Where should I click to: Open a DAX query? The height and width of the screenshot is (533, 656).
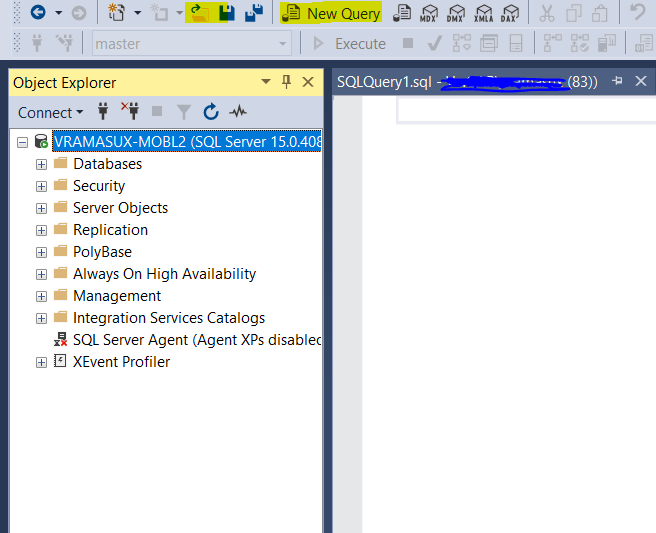[x=510, y=13]
